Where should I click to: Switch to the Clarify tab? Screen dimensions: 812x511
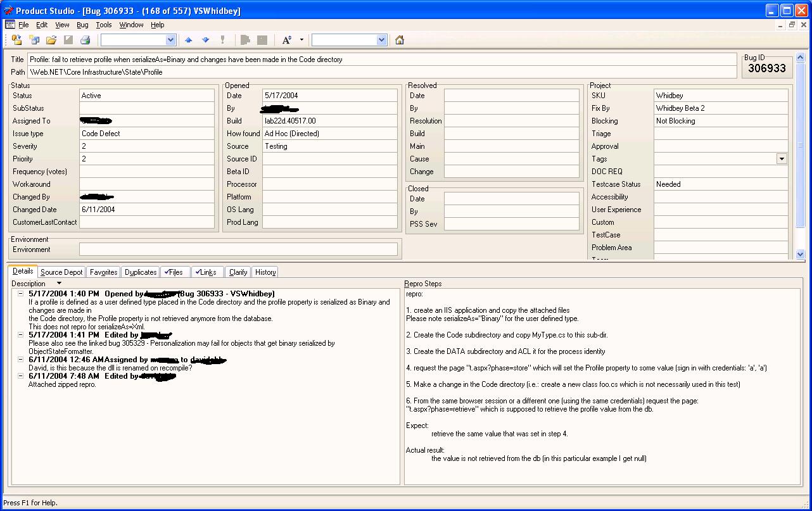(x=238, y=272)
